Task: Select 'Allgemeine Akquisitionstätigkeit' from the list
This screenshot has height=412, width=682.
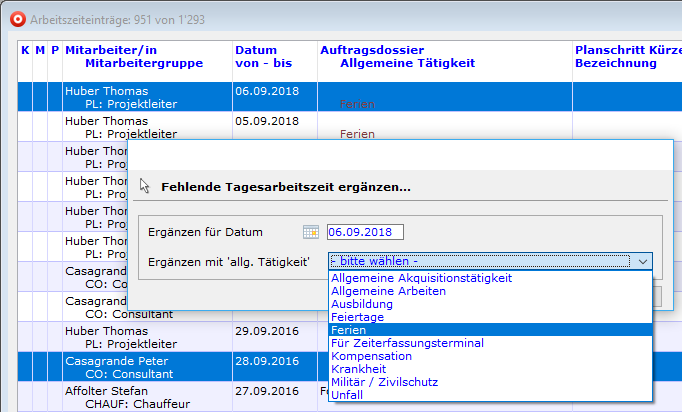Action: [x=421, y=278]
